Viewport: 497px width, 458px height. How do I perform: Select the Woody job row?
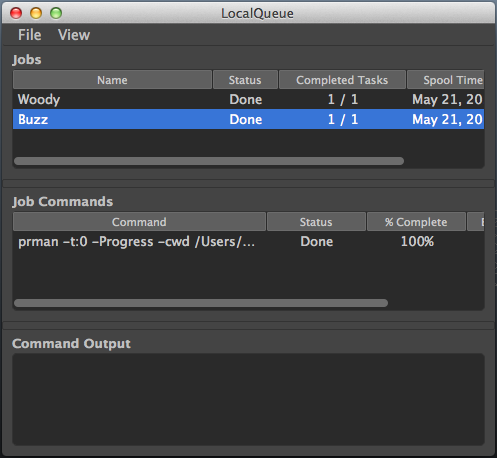[x=248, y=99]
